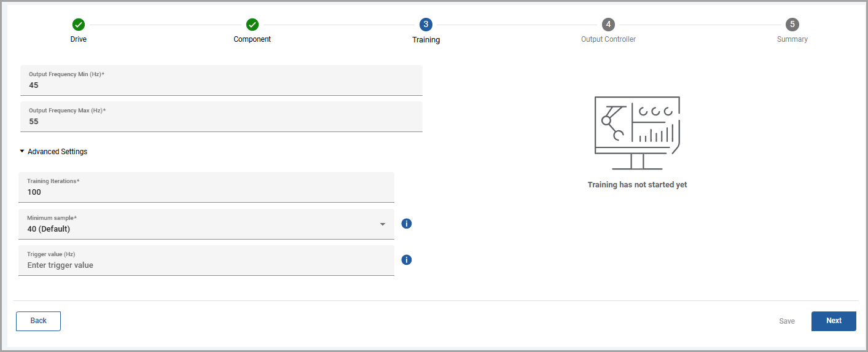868x352 pixels.
Task: Click the training monitor illustration
Action: coord(637,133)
